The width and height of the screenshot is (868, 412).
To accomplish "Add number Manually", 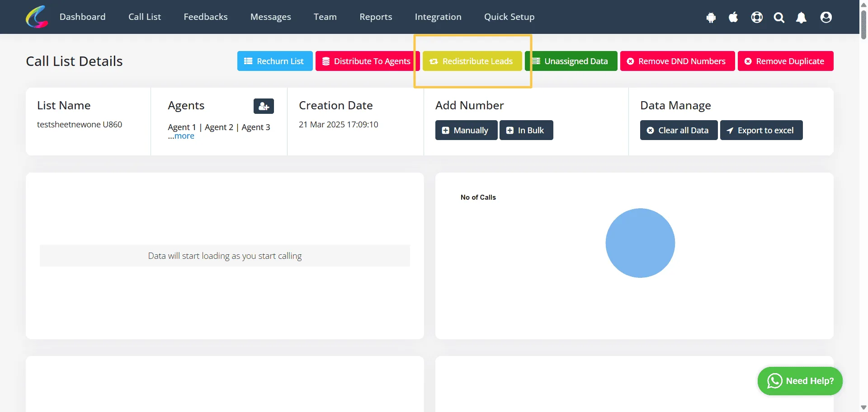I will (466, 130).
